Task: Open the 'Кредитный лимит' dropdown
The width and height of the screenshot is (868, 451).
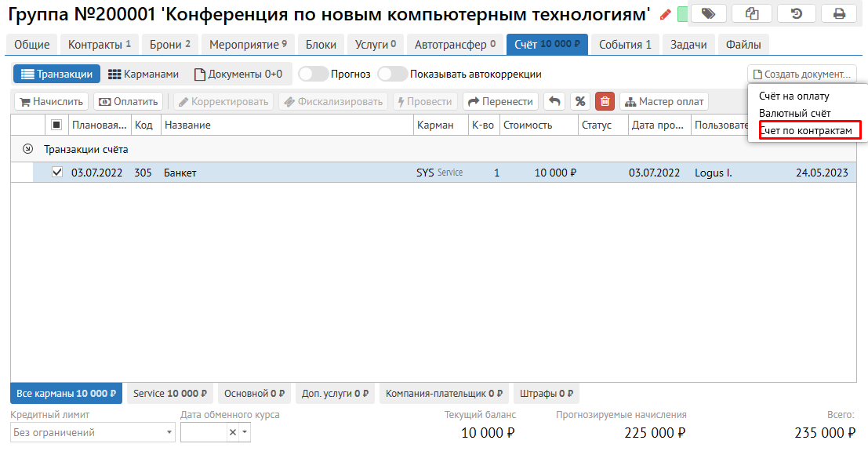Action: 93,432
